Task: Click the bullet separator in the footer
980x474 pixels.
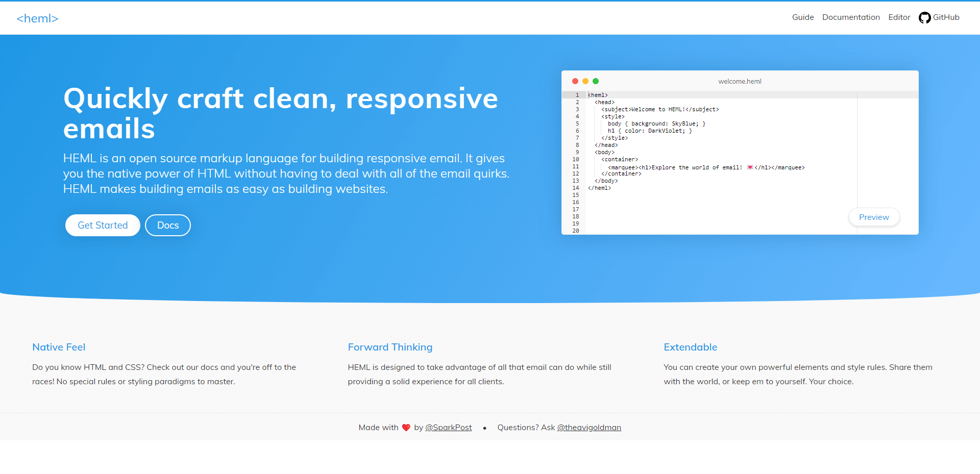Action: 485,428
